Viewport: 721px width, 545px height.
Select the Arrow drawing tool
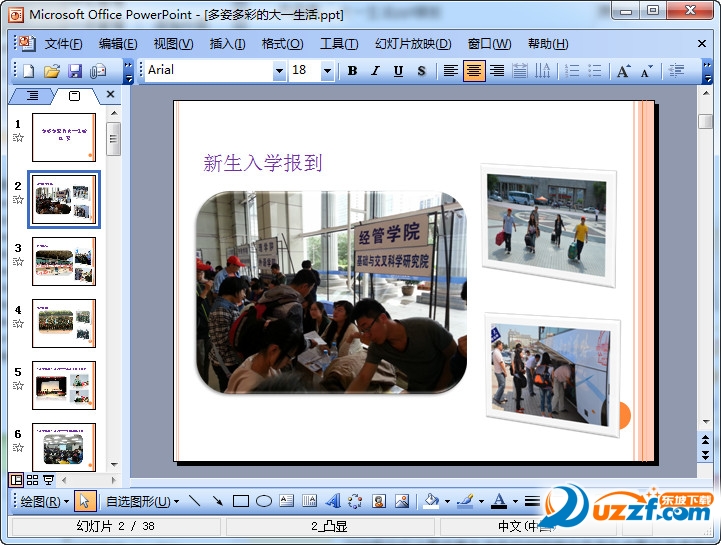(x=217, y=501)
